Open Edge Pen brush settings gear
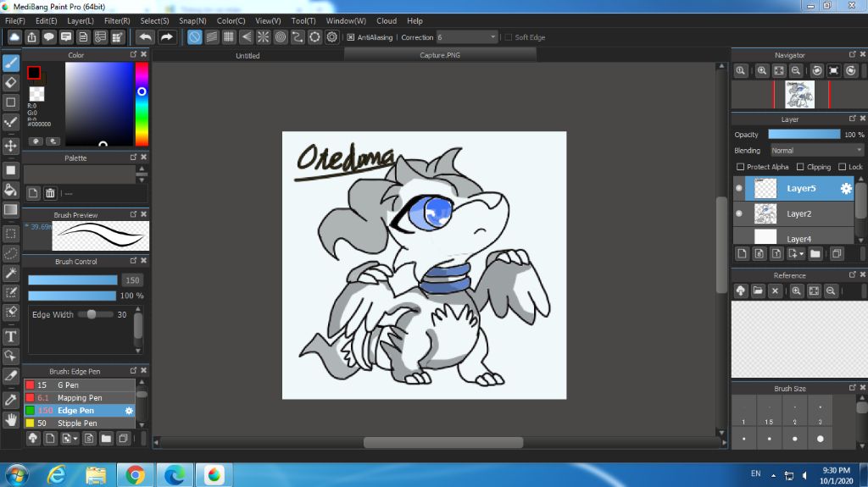Screen dimensions: 868x487 (x=129, y=411)
